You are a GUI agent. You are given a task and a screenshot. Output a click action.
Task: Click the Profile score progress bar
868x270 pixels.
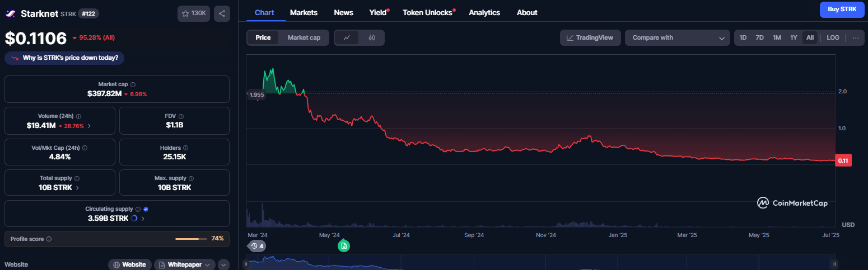point(191,239)
